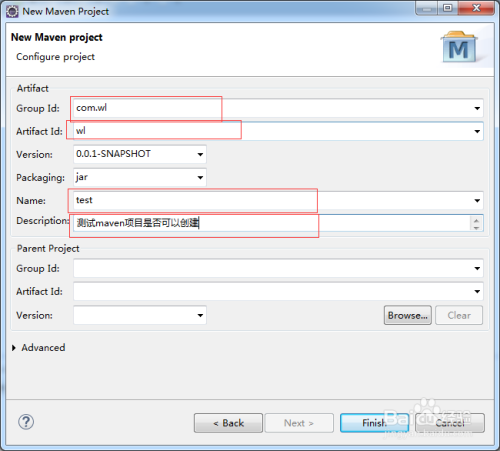Cancel the New Maven Project wizard
The width and height of the screenshot is (500, 451).
450,423
